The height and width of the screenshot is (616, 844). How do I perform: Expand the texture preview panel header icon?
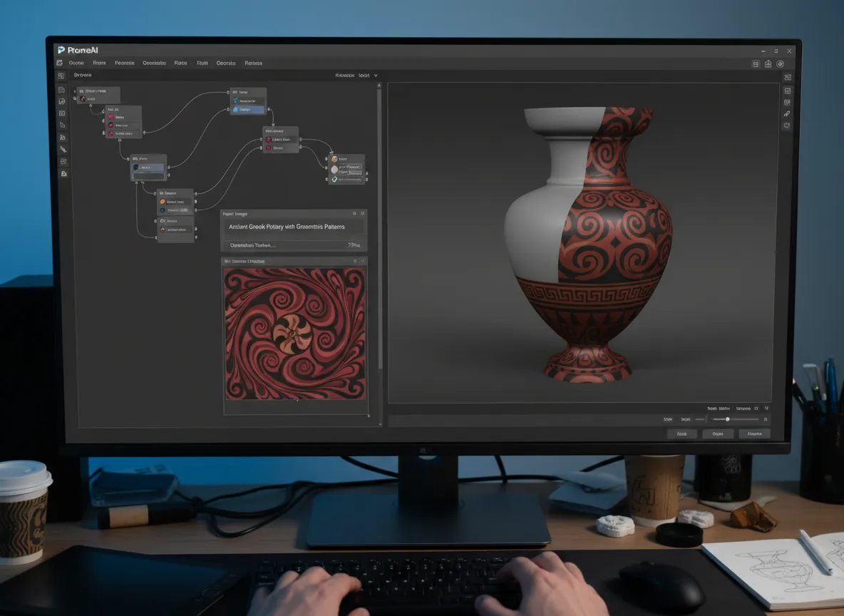click(x=354, y=261)
